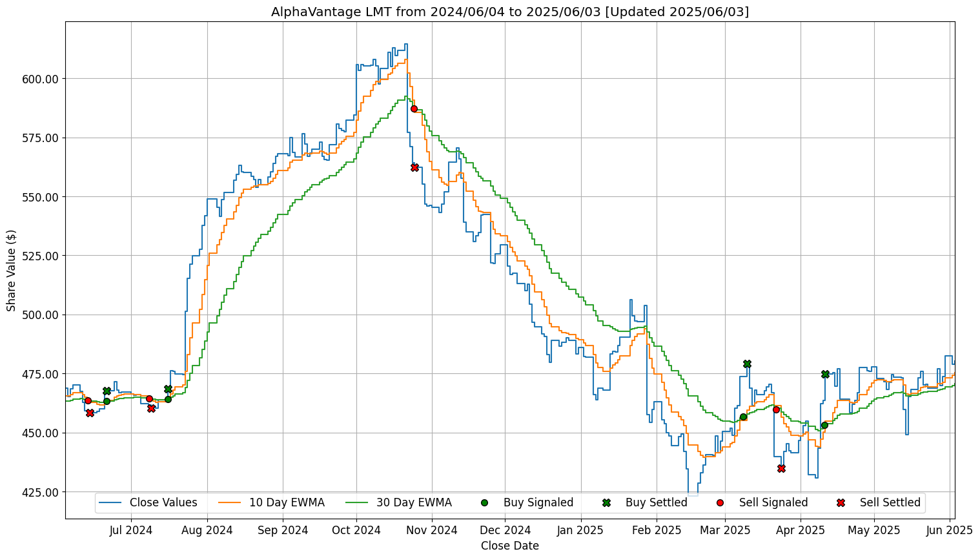Click the 'Nov 2024' x-axis tick label
980x558 pixels.
pyautogui.click(x=433, y=531)
